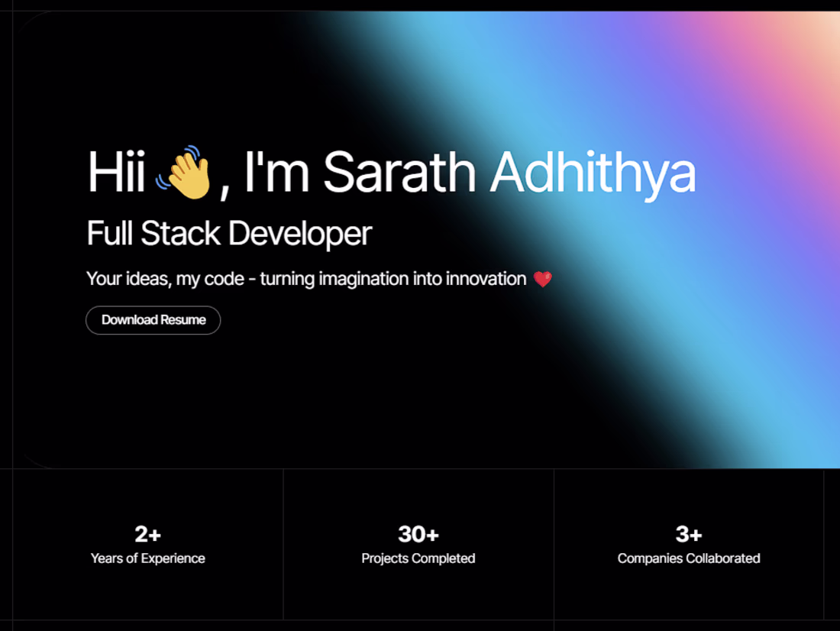840x631 pixels.
Task: Click the divider between stat cards
Action: [283, 544]
